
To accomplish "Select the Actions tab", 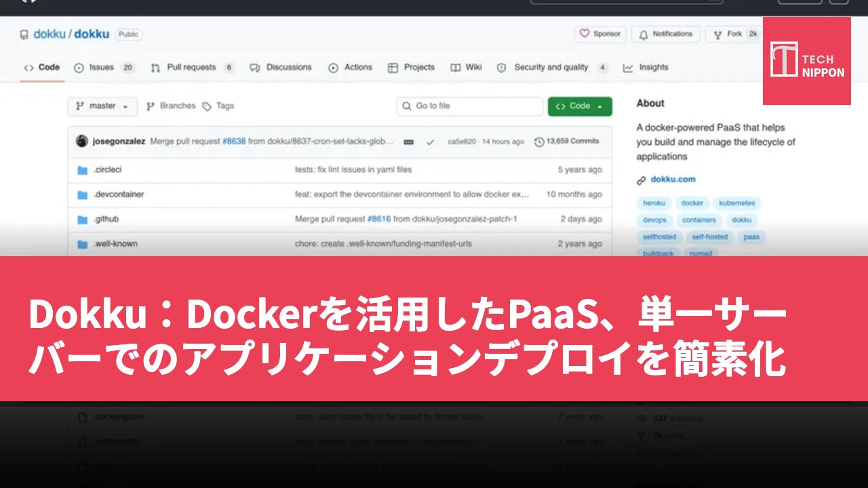I will point(351,68).
